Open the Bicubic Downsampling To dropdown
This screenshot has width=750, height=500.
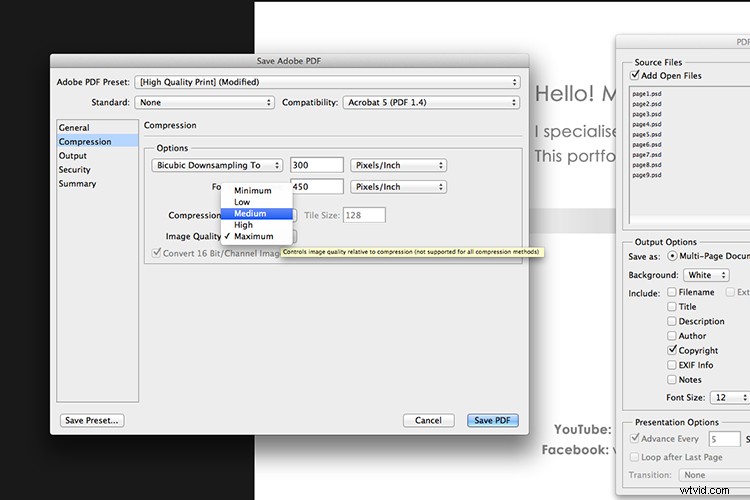pos(217,165)
